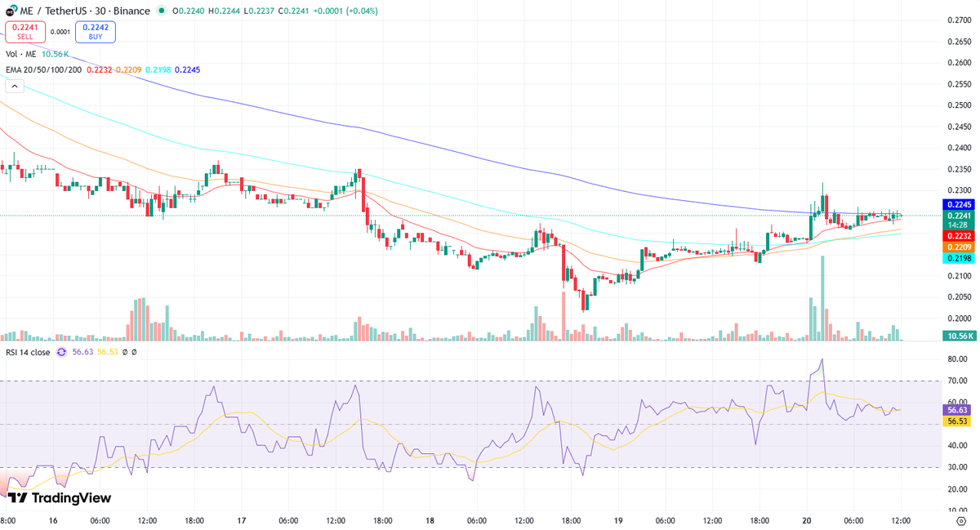The width and height of the screenshot is (980, 530).
Task: Click the blue 0.2245 price scale label
Action: (958, 204)
